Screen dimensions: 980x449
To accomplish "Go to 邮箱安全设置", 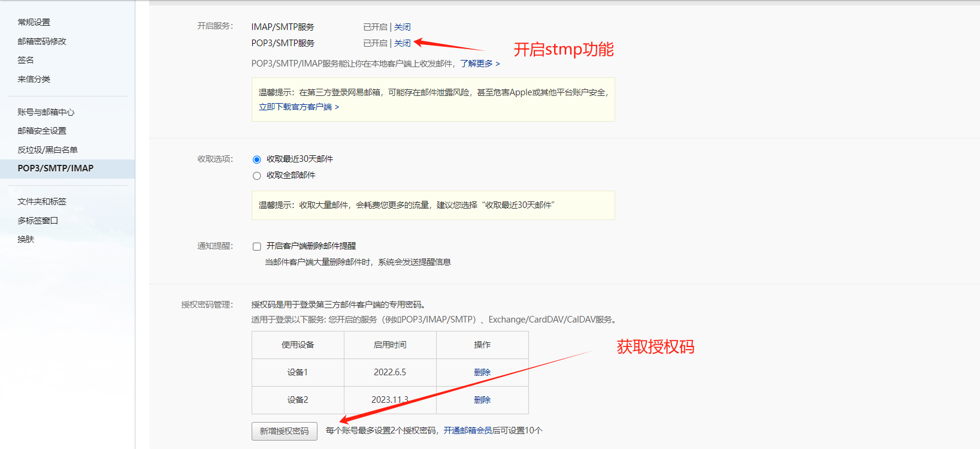I will click(42, 131).
